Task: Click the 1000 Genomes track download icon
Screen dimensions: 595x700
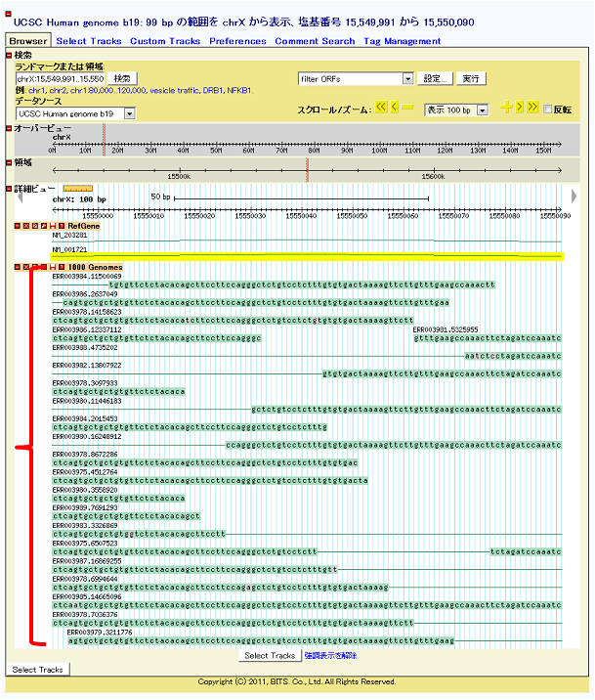Action: (53, 267)
